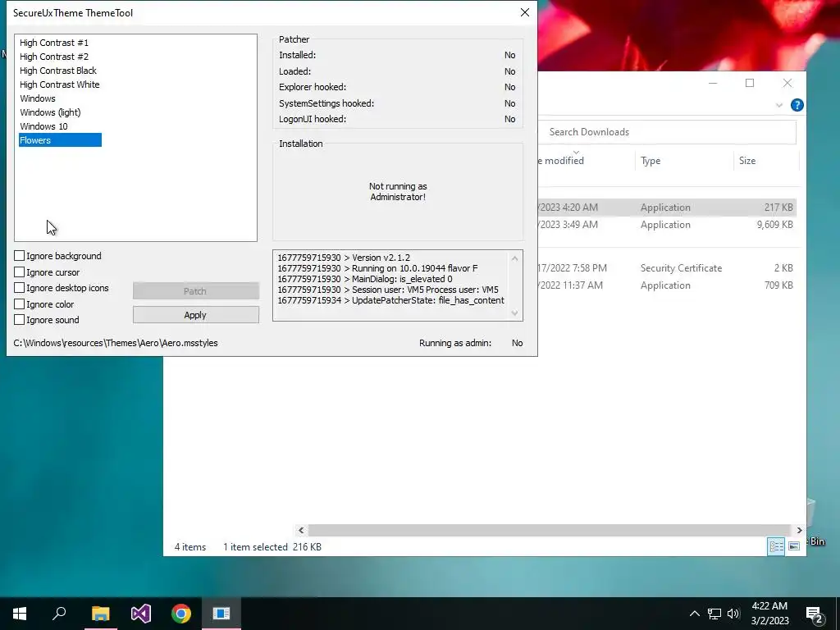Click log scroll down arrow in ThemeTool
The image size is (840, 630).
tap(515, 313)
